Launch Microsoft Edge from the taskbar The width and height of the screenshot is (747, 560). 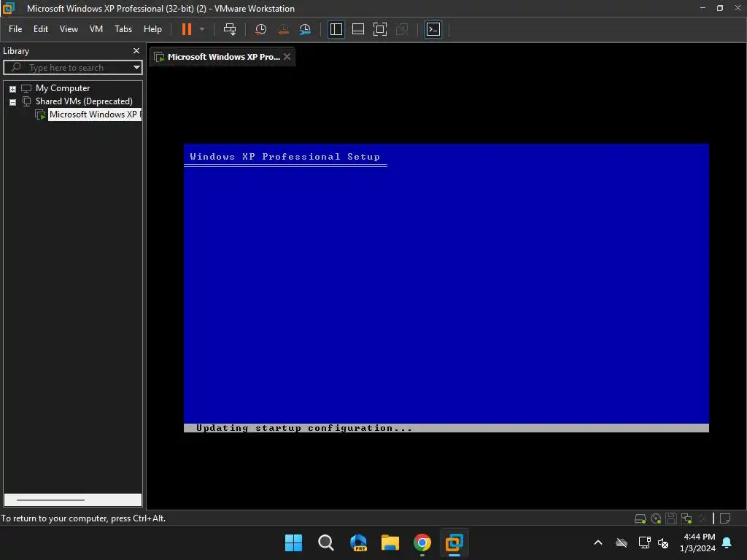pos(358,542)
